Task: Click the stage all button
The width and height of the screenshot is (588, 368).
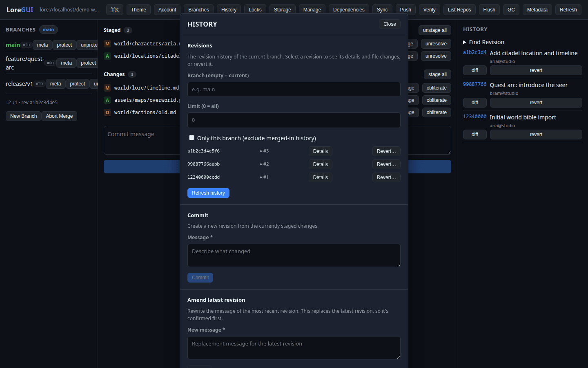Action: tap(437, 74)
